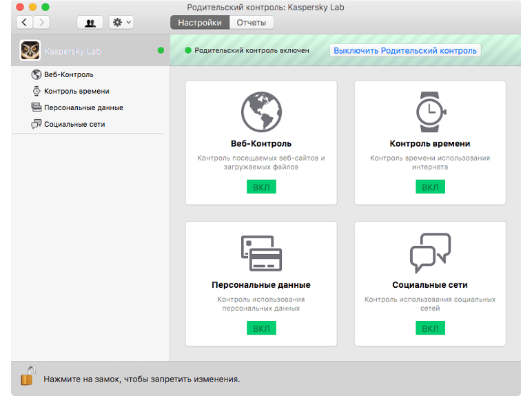Open the gear actions dropdown

click(x=121, y=22)
